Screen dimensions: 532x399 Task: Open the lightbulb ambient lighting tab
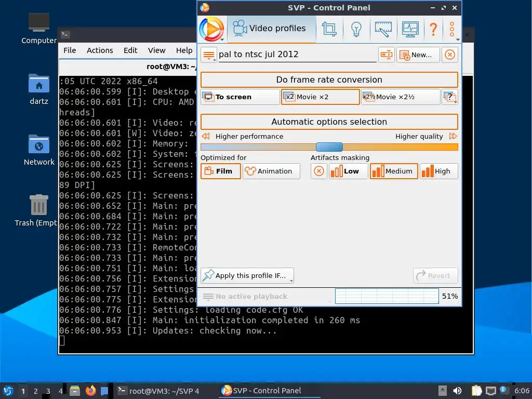click(356, 29)
